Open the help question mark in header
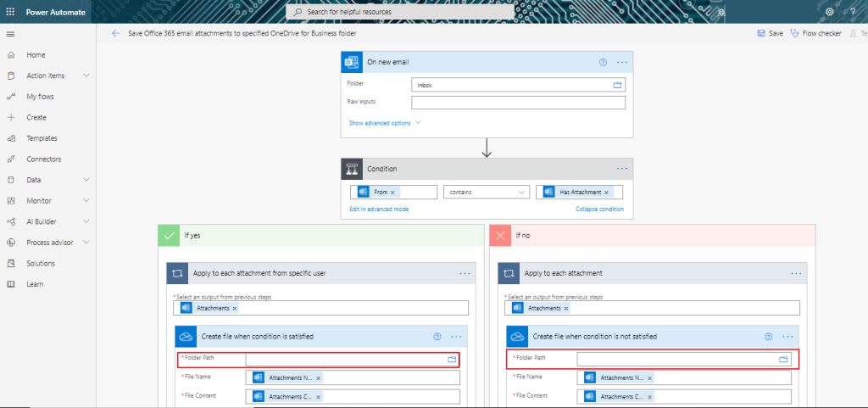This screenshot has height=408, width=868. pos(853,12)
